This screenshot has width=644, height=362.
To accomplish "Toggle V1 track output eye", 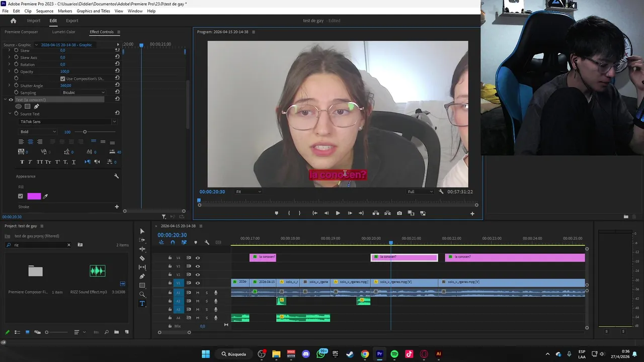I will pos(197,283).
